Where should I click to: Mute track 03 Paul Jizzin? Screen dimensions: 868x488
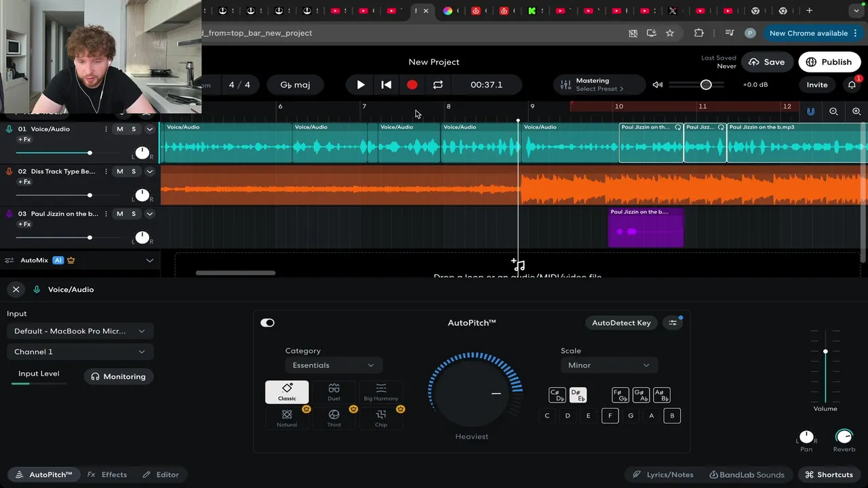click(x=120, y=213)
